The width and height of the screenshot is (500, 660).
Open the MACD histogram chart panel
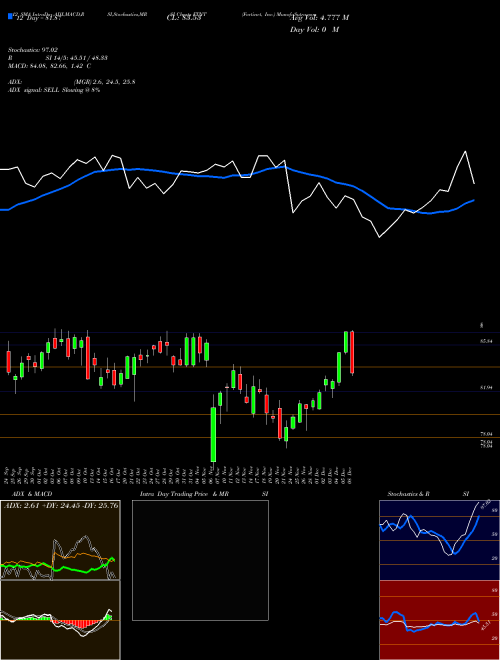point(60,620)
